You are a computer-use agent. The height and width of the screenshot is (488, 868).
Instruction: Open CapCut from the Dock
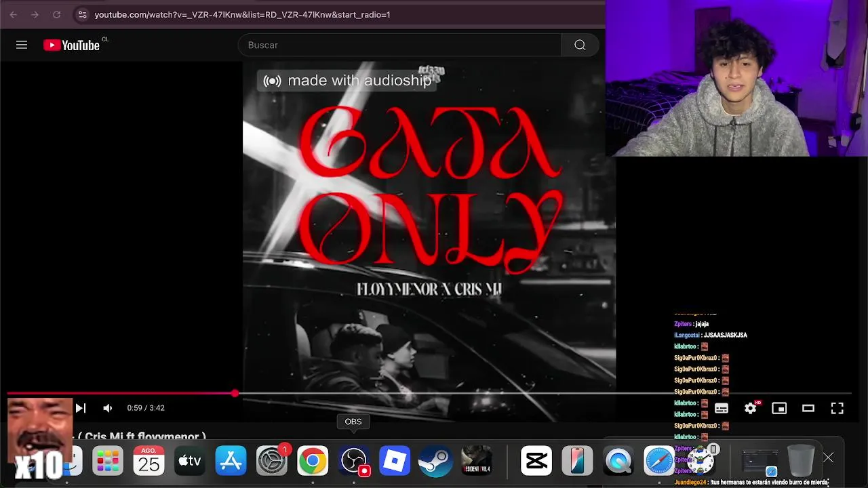coord(536,462)
